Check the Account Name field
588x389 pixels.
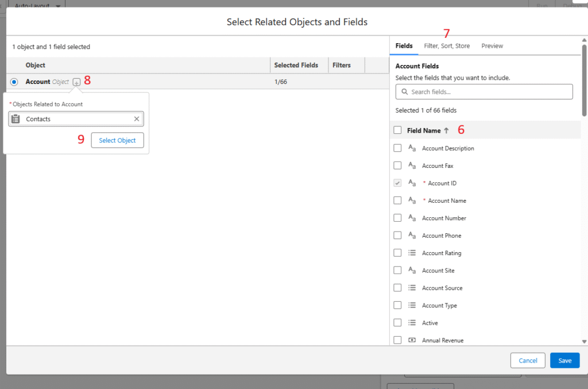(x=397, y=201)
